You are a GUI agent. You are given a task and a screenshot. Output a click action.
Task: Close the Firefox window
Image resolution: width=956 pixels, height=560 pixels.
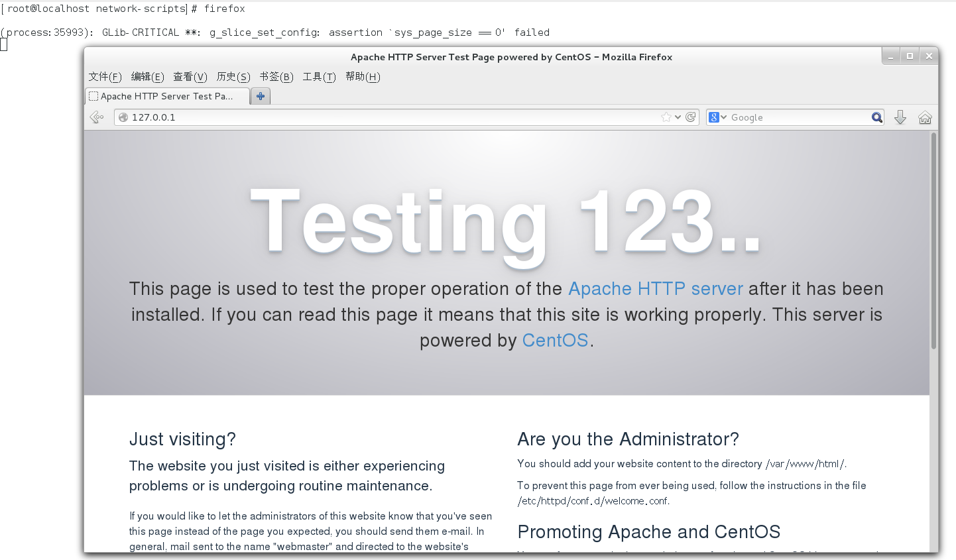coord(929,56)
